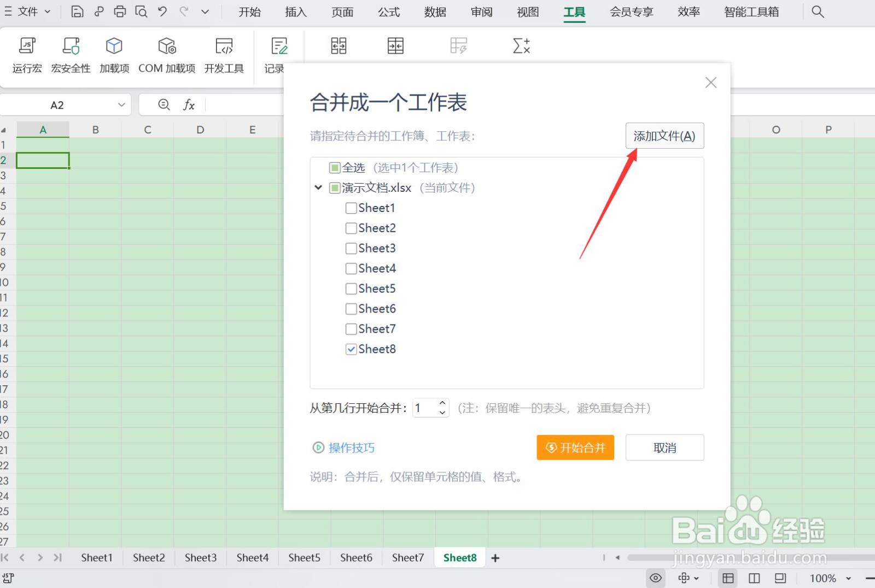Check the Sheet3 checkbox in dialog
875x588 pixels.
point(351,249)
